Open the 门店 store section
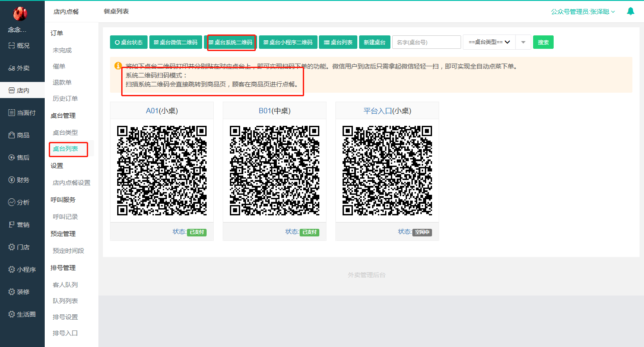Viewport: 644px width, 347px height. (x=19, y=247)
